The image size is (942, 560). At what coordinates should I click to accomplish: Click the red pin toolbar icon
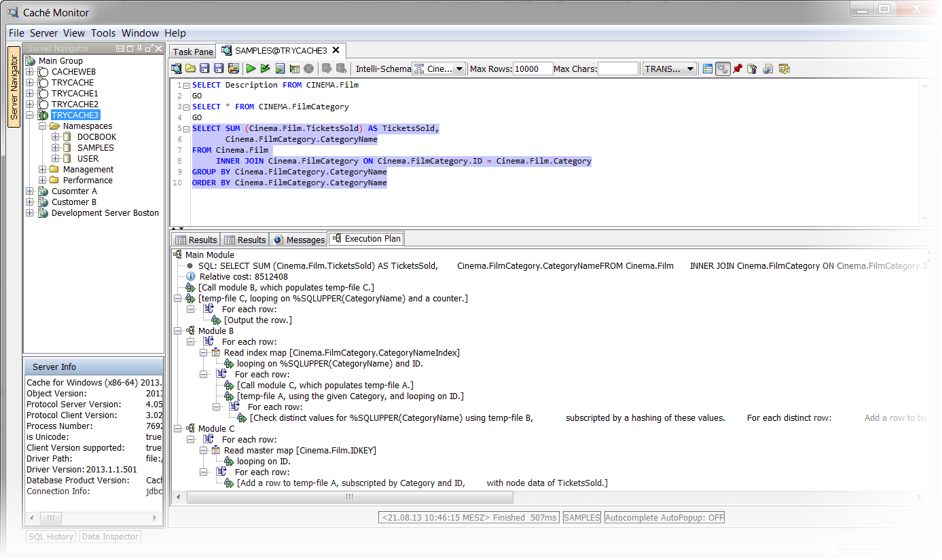(x=738, y=69)
